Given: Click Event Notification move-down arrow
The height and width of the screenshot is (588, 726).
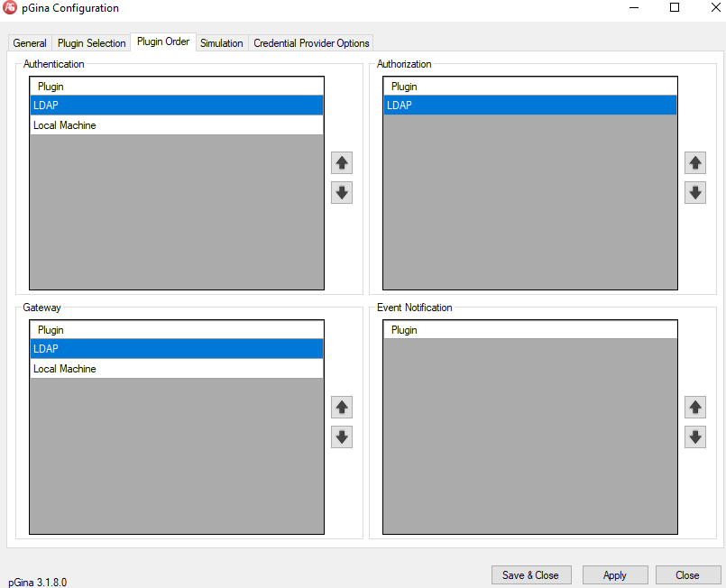Looking at the screenshot, I should (x=695, y=437).
